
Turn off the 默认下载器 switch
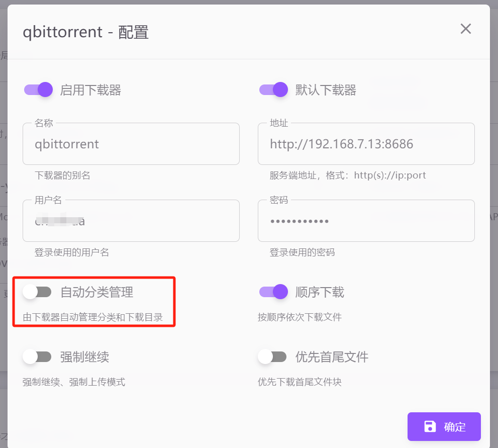coord(273,90)
